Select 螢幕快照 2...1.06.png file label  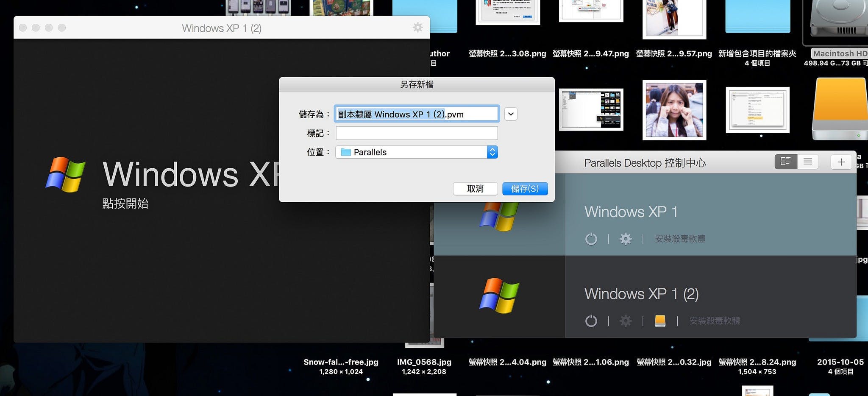pos(591,362)
